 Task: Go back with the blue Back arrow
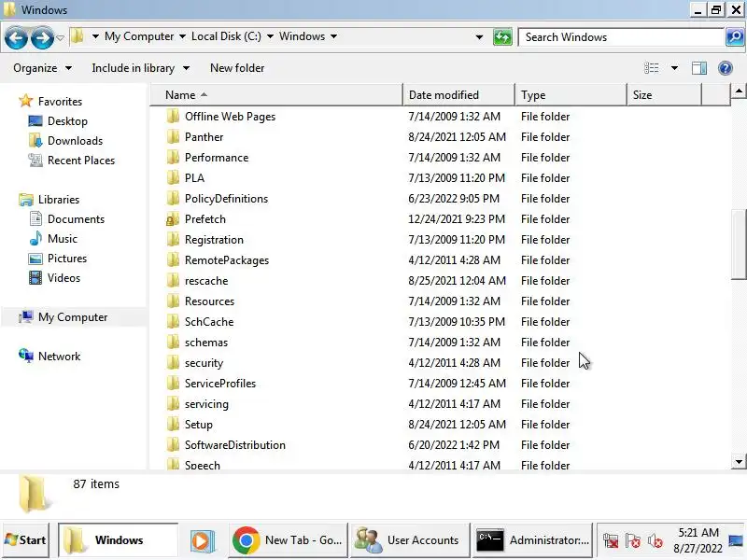(x=16, y=37)
